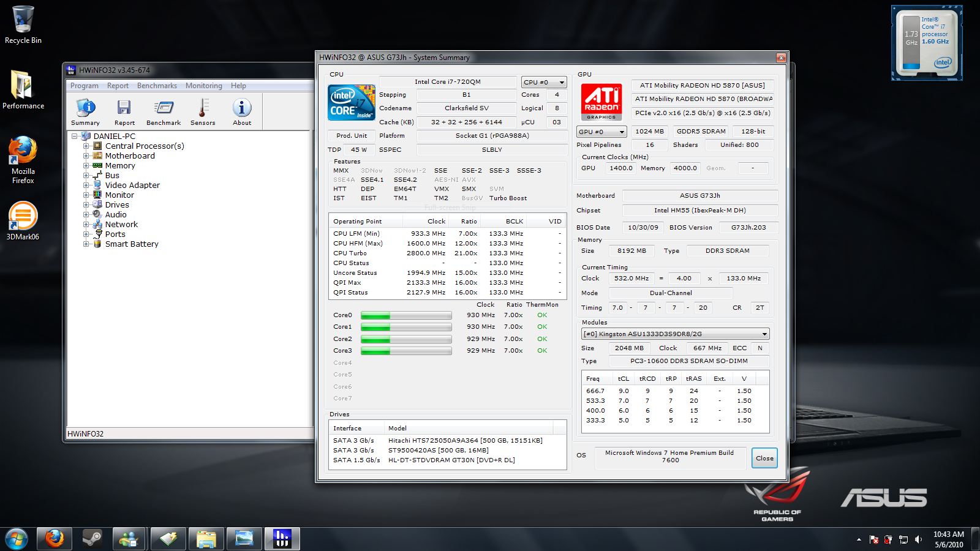Click the Core3 load bar
This screenshot has height=551, width=980.
point(406,351)
